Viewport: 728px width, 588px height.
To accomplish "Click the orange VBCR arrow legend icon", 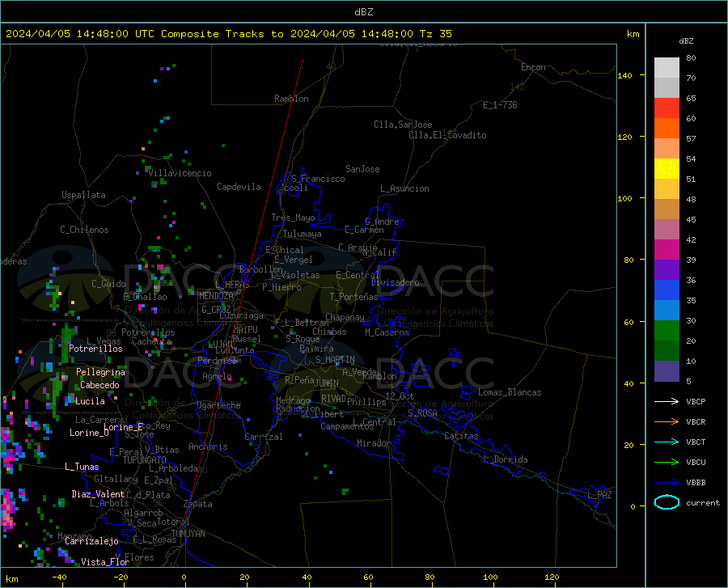I will (x=667, y=421).
